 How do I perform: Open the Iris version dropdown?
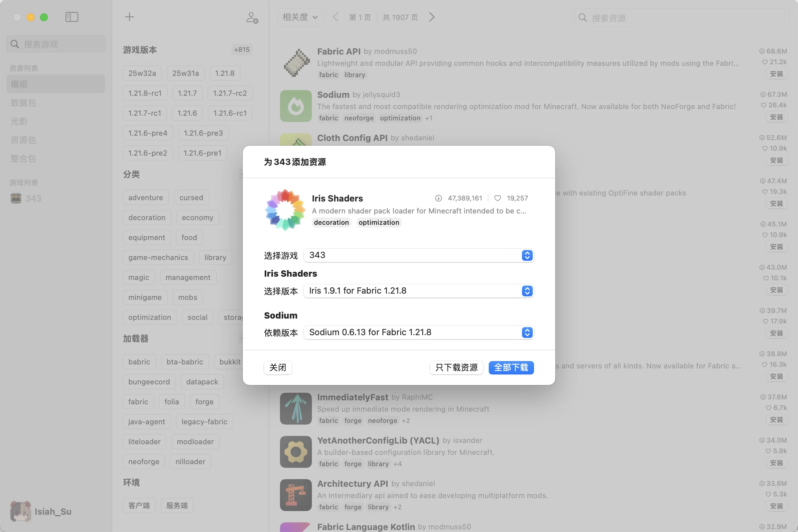click(x=418, y=291)
